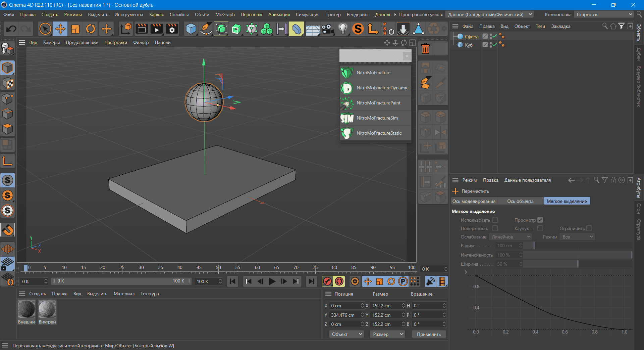Open the Компоновка Стартовая dropdown
This screenshot has width=644, height=350.
tap(604, 14)
